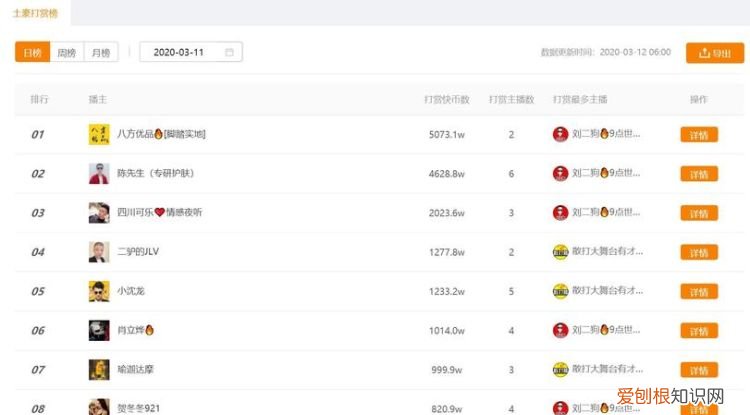Switch to 周榜 weekly ranking
Screen dimensions: 750x415
(66, 52)
